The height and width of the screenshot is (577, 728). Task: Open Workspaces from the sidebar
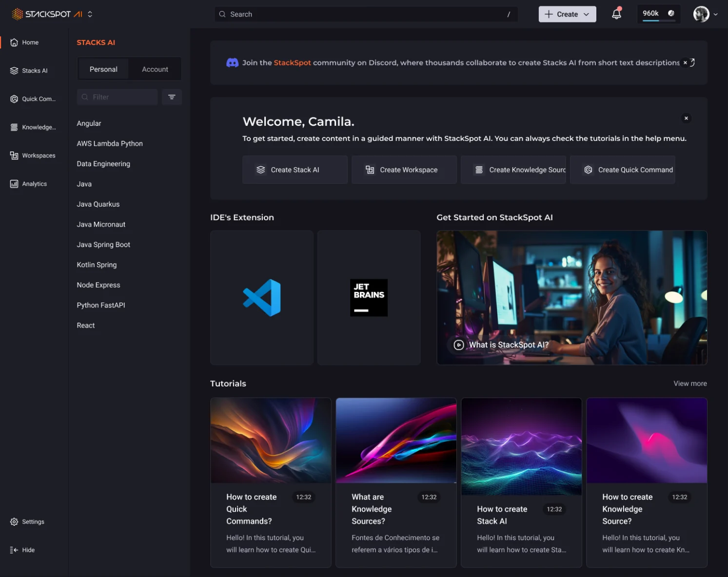click(33, 155)
